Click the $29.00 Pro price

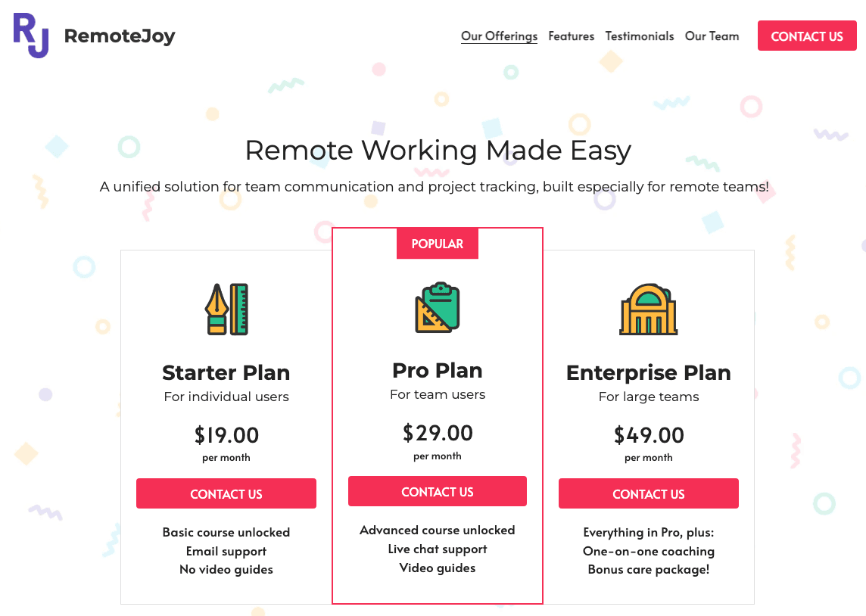coord(438,433)
